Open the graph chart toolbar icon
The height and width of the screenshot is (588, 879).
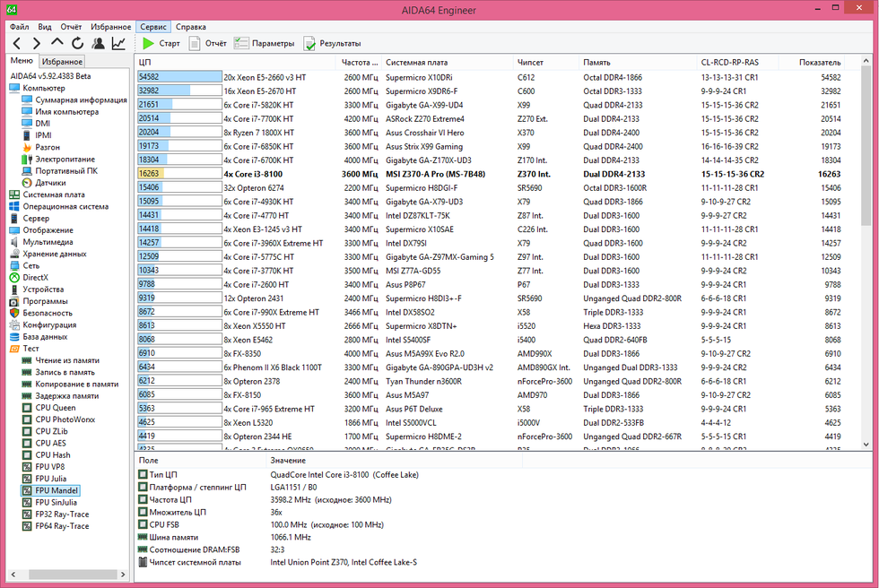118,43
